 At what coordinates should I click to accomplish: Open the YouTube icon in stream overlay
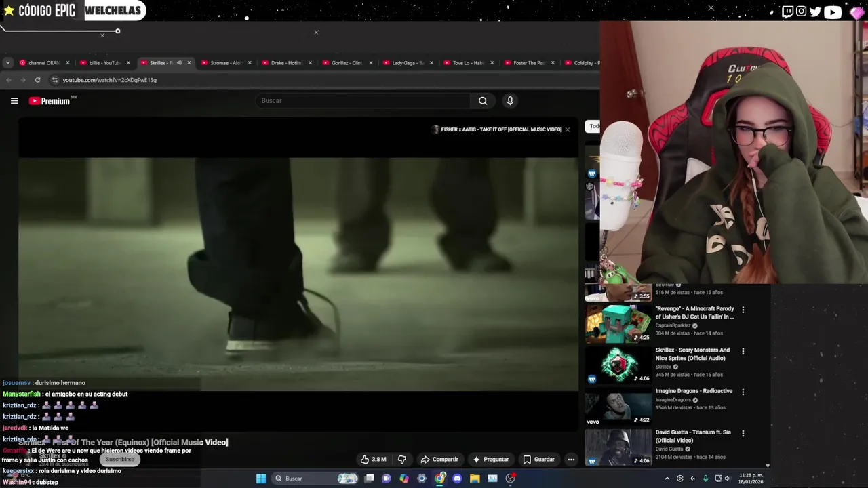pos(833,12)
